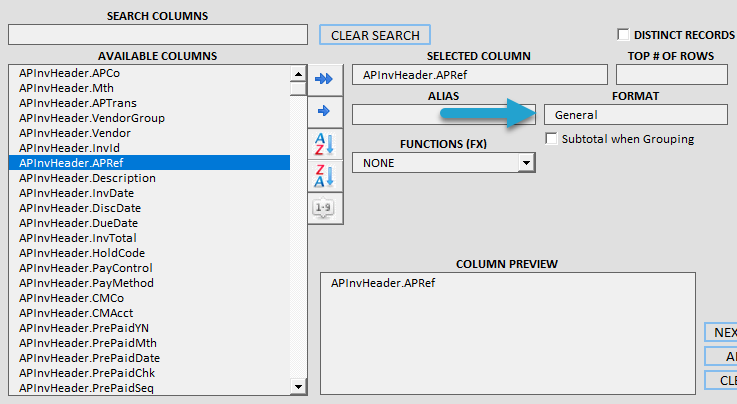Select APInvHeader.PrePaidMth column

(149, 343)
